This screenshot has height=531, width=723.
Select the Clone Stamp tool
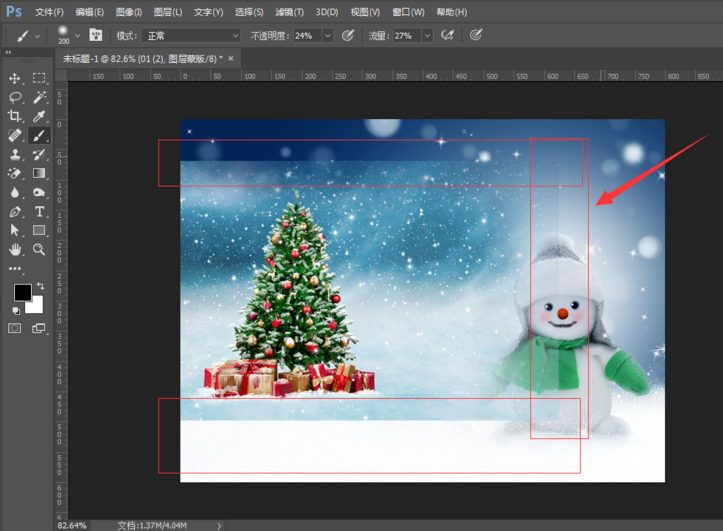[x=15, y=155]
